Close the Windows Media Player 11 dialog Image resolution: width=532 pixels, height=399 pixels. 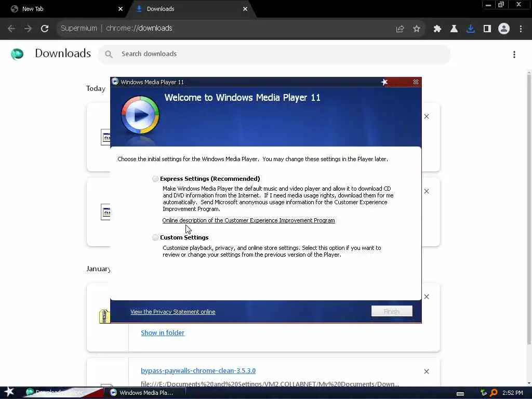pyautogui.click(x=416, y=82)
